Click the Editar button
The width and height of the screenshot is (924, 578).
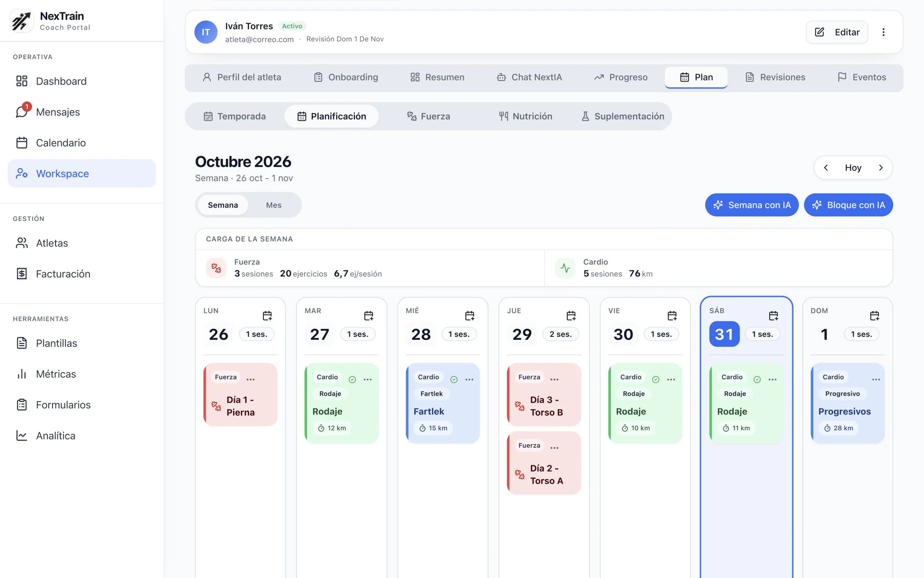[x=837, y=32]
